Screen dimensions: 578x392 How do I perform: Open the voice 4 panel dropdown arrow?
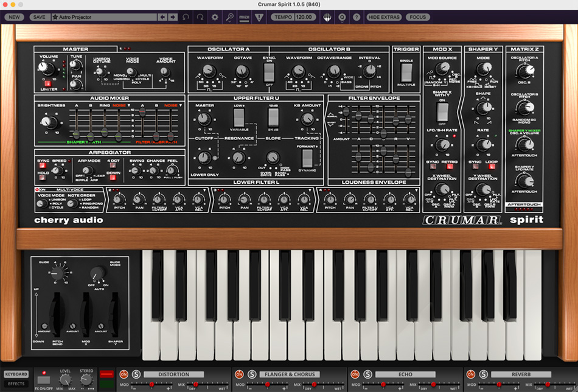[x=416, y=191]
